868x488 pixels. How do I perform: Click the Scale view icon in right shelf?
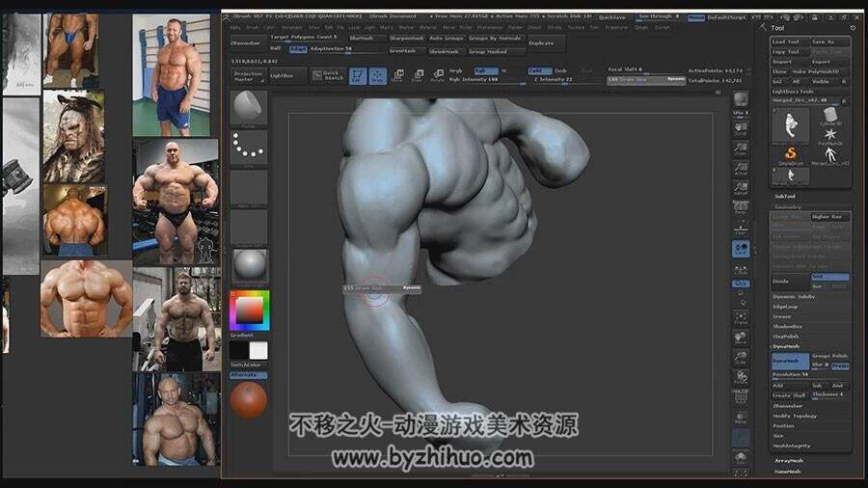[741, 358]
